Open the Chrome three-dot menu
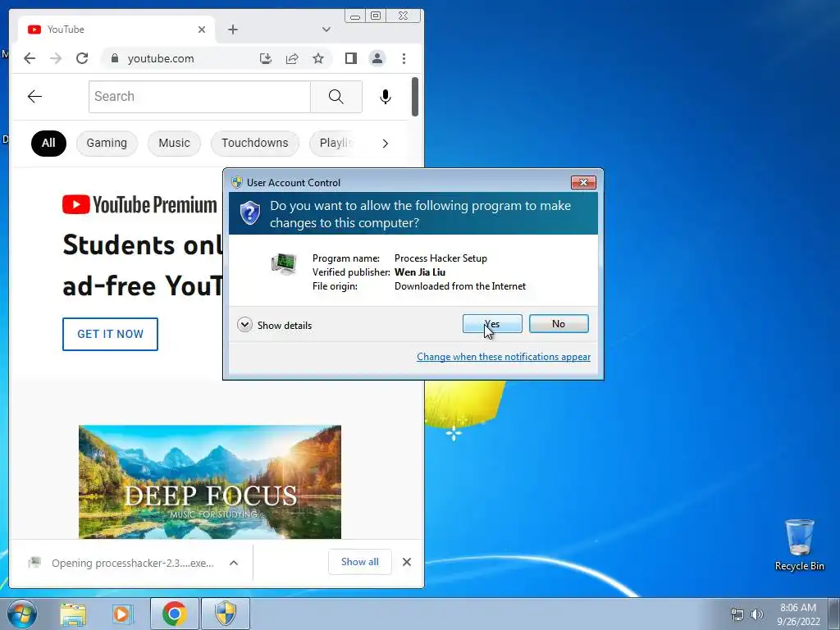Image resolution: width=840 pixels, height=630 pixels. pyautogui.click(x=404, y=58)
